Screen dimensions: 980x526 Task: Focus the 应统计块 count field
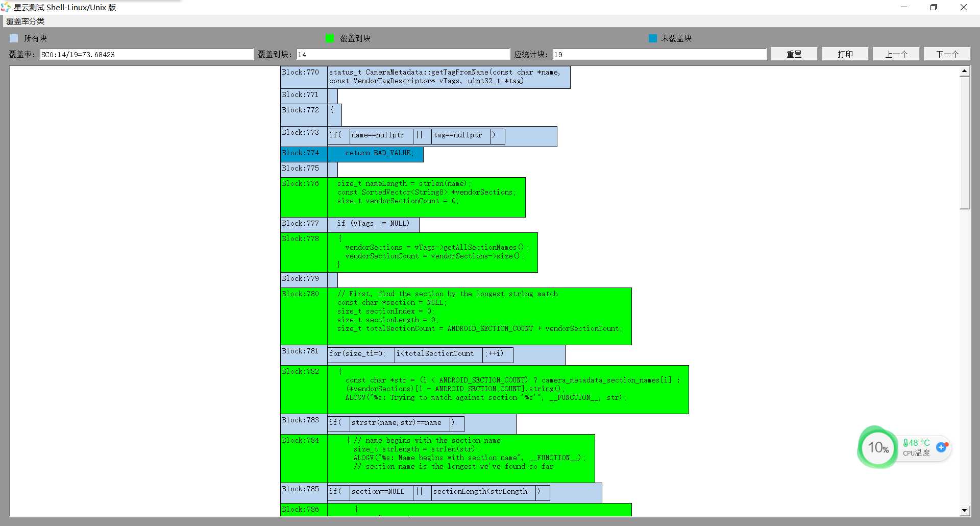[x=660, y=55]
